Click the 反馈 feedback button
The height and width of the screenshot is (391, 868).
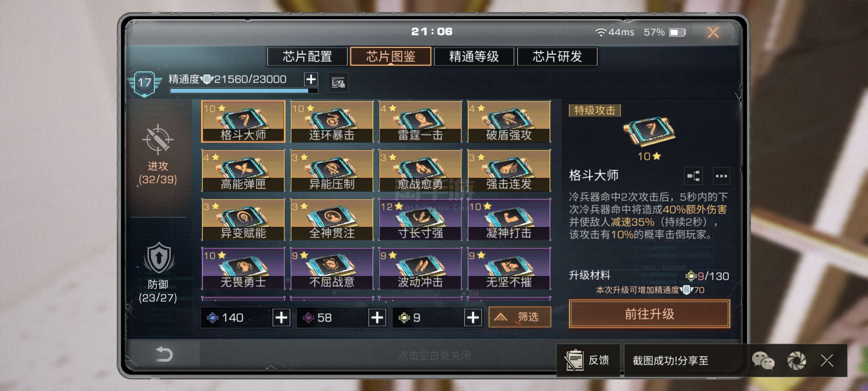point(588,360)
